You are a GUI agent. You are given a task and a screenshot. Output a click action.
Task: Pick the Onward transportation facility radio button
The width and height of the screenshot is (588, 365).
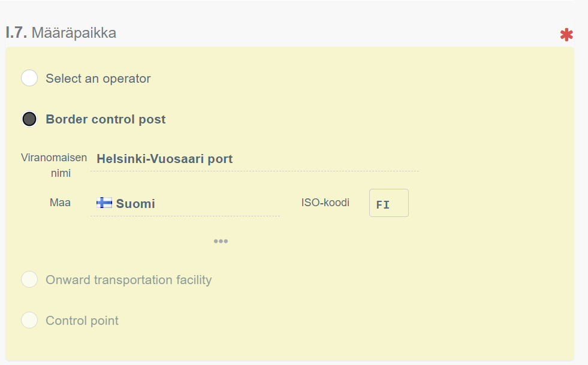tap(29, 280)
